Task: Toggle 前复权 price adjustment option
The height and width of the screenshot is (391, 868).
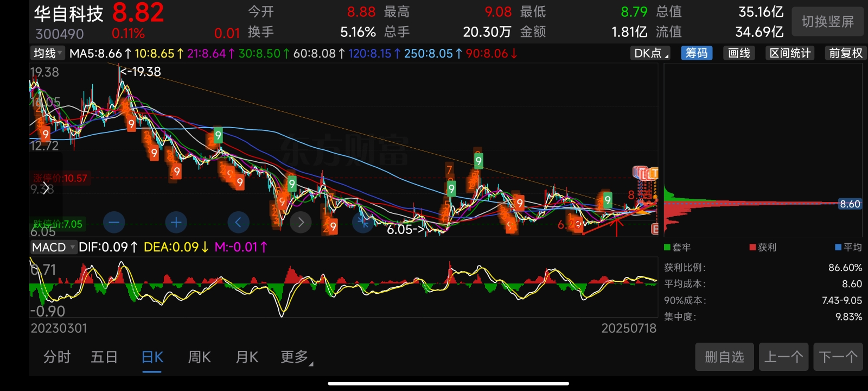Action: tap(845, 53)
